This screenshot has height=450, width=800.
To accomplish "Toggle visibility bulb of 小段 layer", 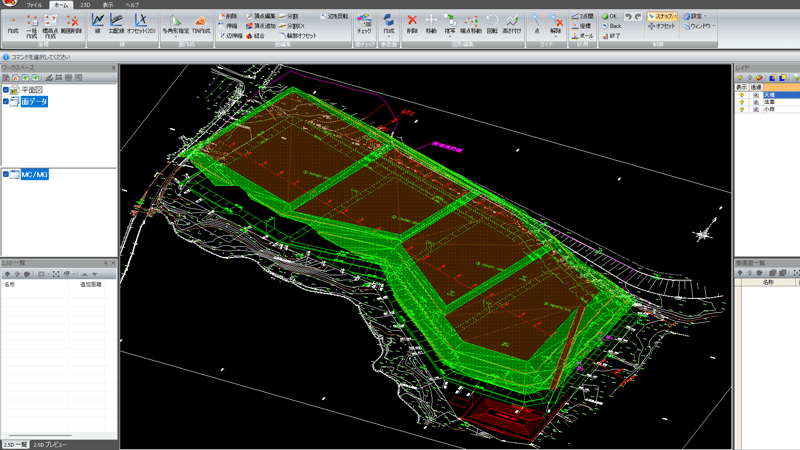I will pos(741,109).
